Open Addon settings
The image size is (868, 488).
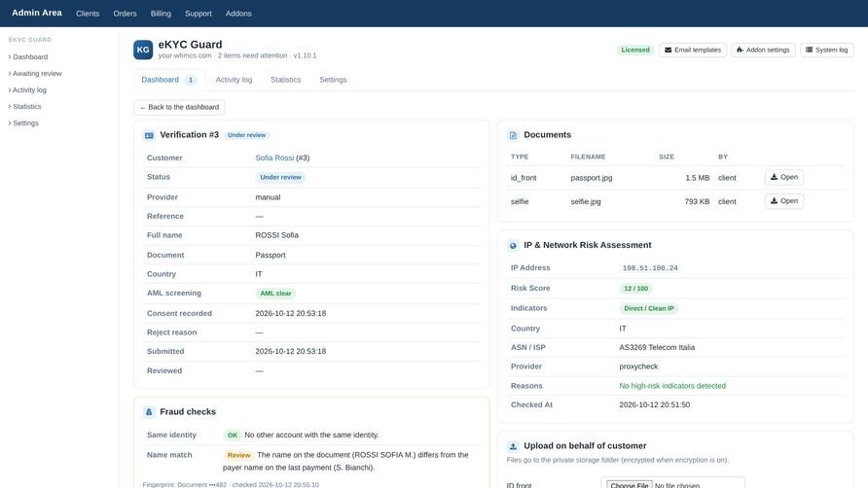pos(763,50)
